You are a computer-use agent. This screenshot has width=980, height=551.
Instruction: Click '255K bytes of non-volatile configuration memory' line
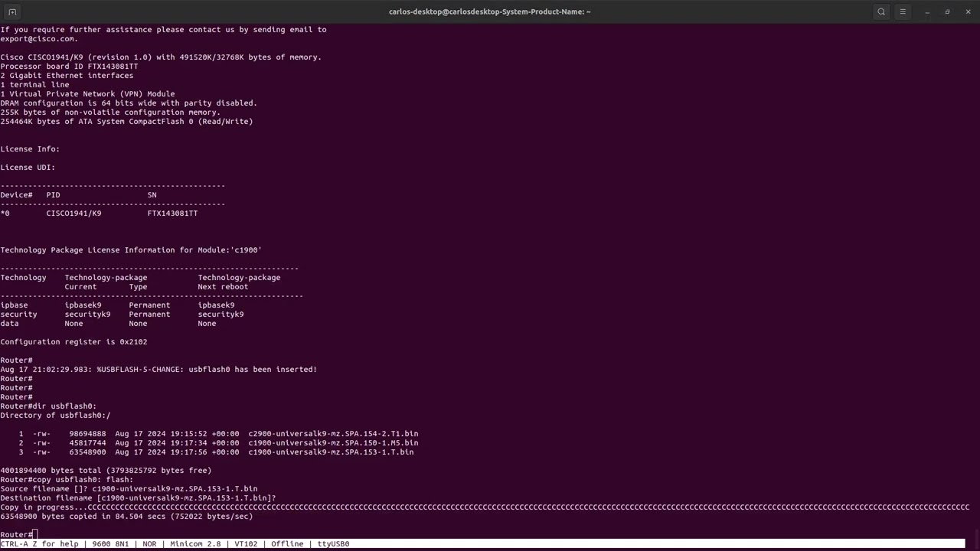coord(110,112)
